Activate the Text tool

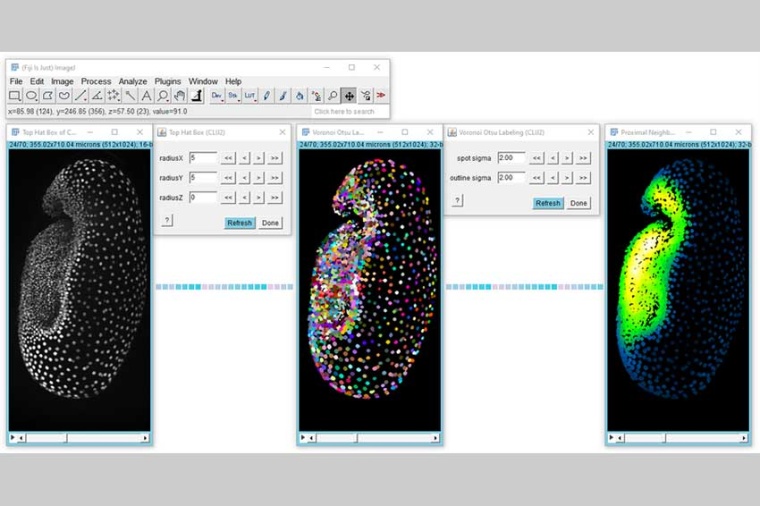tap(146, 96)
